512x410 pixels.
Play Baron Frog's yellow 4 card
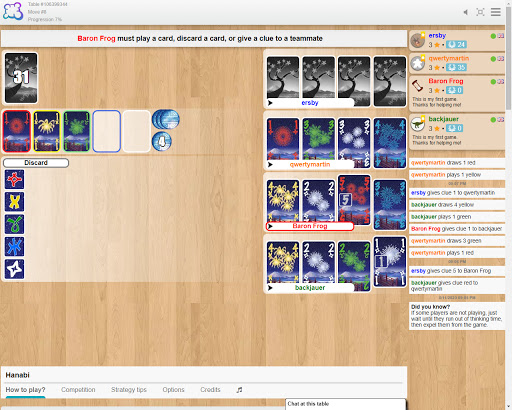pos(283,201)
